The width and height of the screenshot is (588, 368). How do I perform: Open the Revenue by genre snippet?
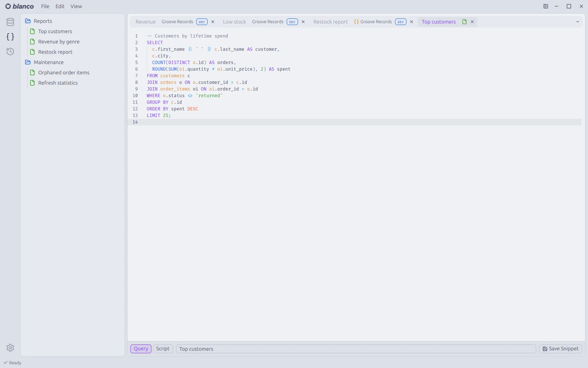[x=59, y=42]
